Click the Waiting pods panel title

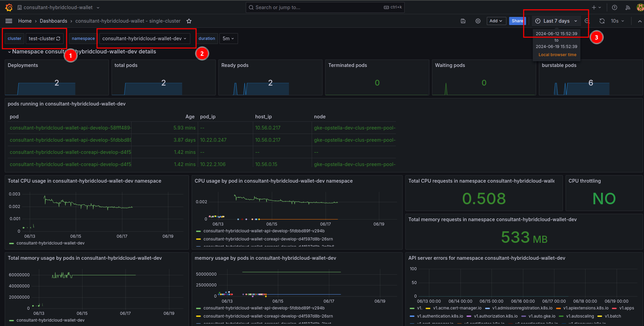[450, 65]
